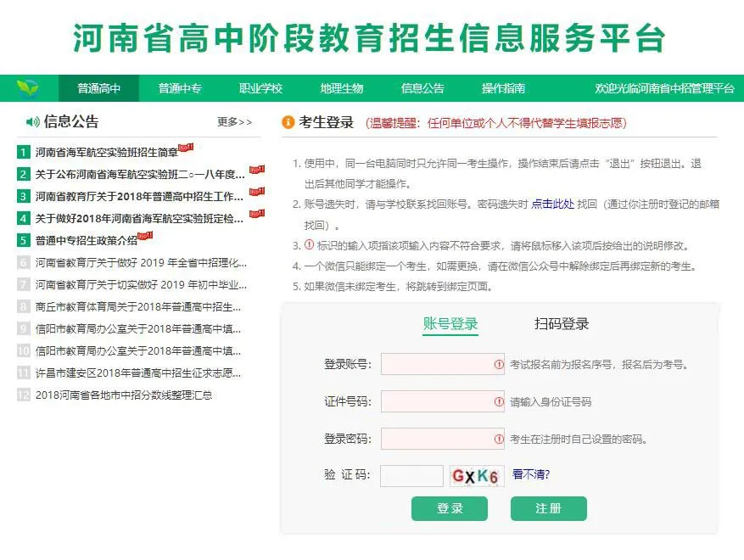The width and height of the screenshot is (744, 560).
Task: Click the green leaf logo in navigation bar
Action: click(x=27, y=88)
